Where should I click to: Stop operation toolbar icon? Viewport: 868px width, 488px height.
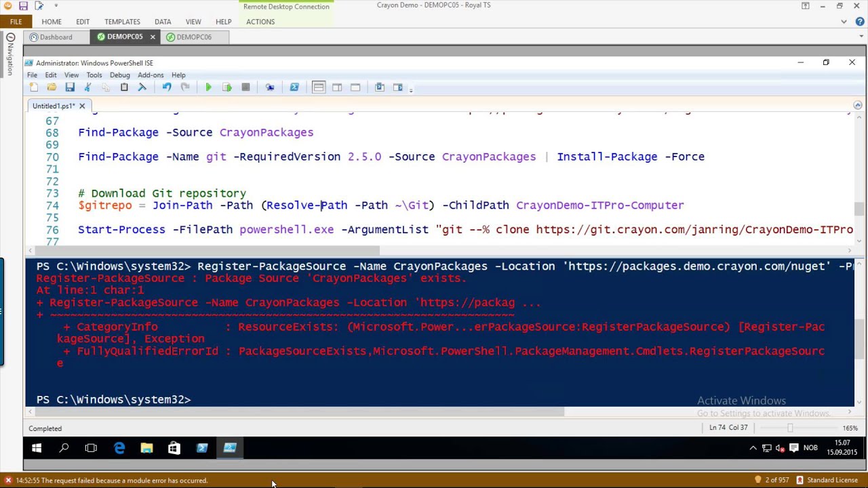click(x=245, y=87)
